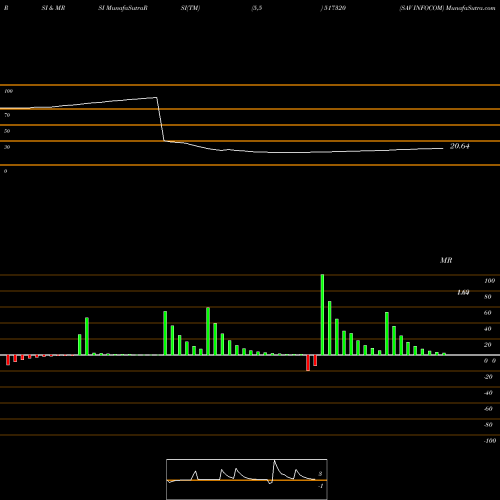Click the RSI axis label 50
Image resolution: width=500 pixels, height=500 pixels.
click(7, 131)
